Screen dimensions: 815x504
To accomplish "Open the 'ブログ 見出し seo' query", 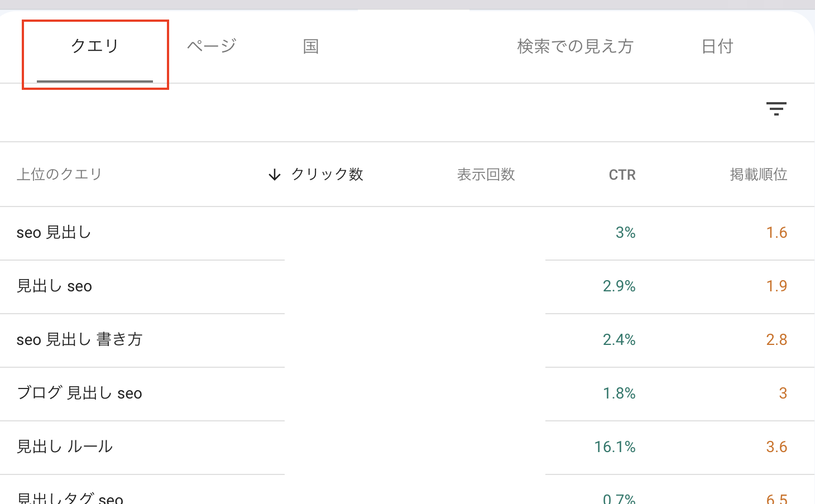I will click(79, 393).
